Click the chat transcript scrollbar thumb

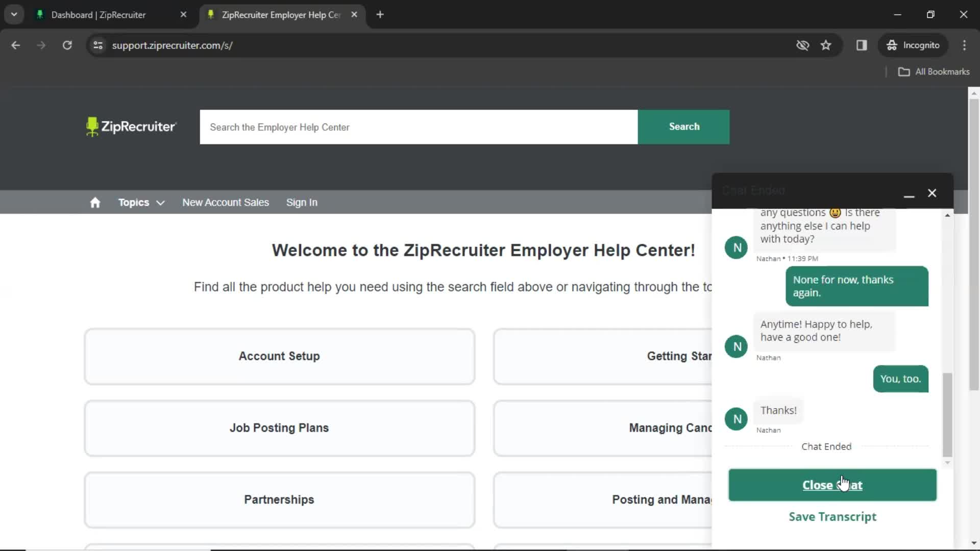[947, 414]
